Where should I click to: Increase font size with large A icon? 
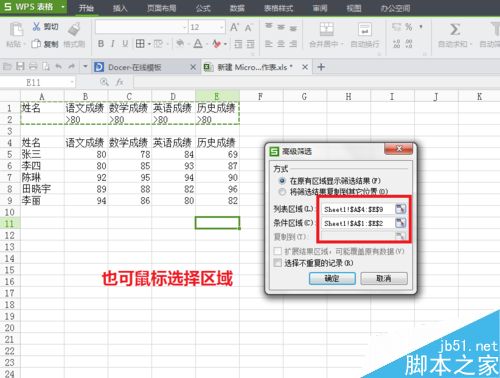(234, 27)
